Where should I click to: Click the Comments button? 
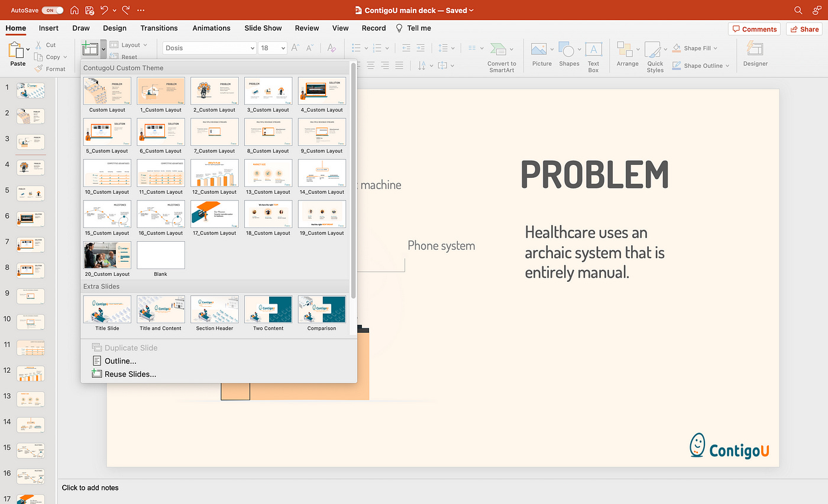click(754, 29)
